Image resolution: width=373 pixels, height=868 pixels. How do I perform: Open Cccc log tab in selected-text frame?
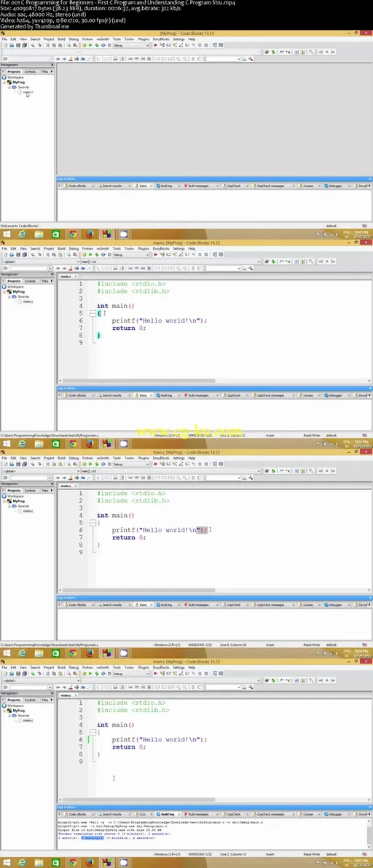coord(142,605)
